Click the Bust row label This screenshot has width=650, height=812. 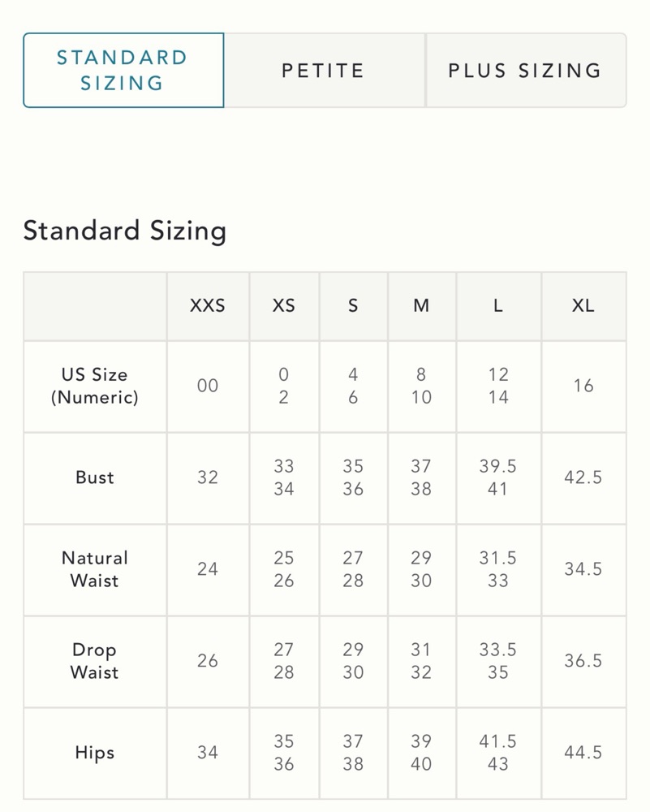95,478
